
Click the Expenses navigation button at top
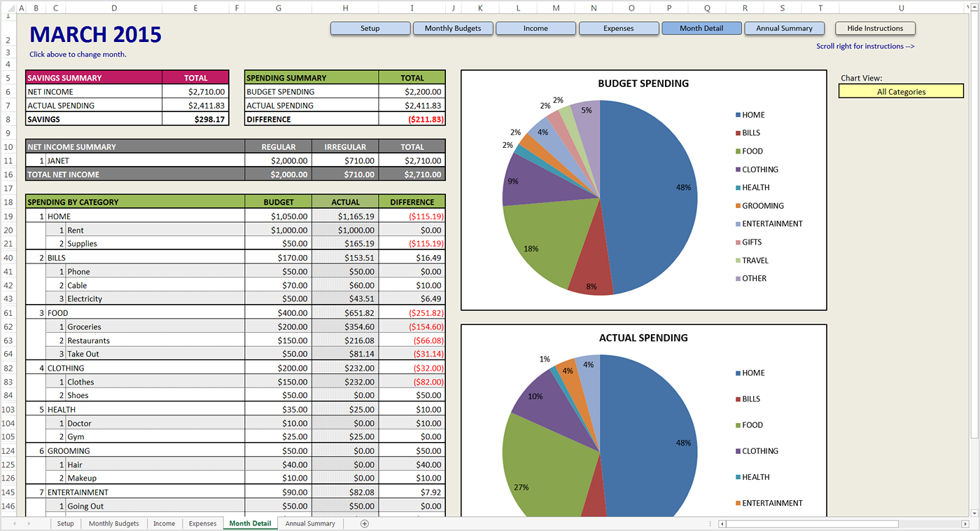[x=619, y=29]
